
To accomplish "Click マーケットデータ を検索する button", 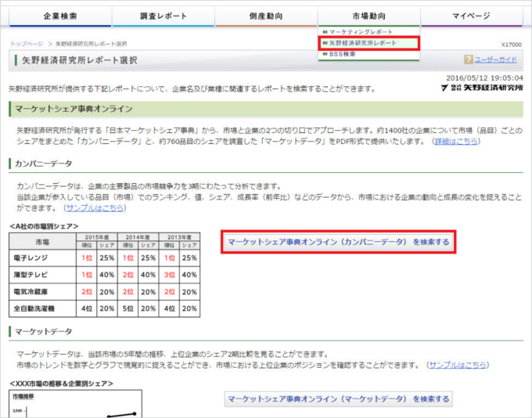I will (338, 399).
